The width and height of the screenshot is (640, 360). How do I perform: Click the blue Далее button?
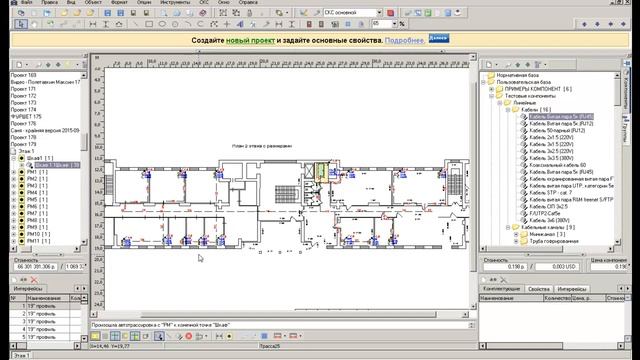439,38
